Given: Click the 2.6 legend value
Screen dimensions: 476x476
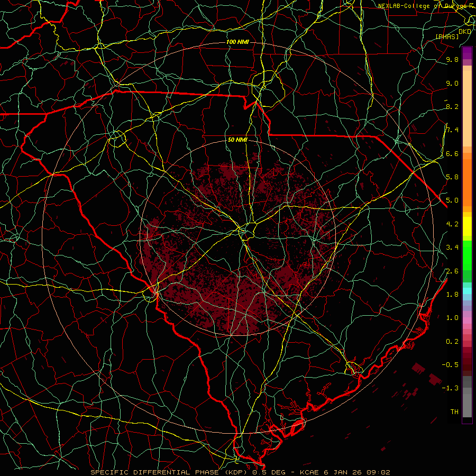Looking at the screenshot, I should (452, 271).
